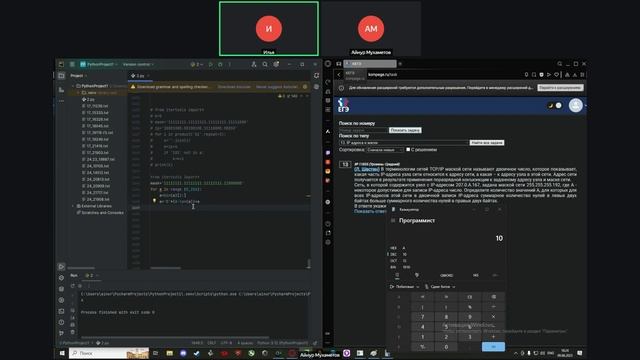Open PyCharm settings gear in title bar
The width and height of the screenshot is (640, 360).
276,64
